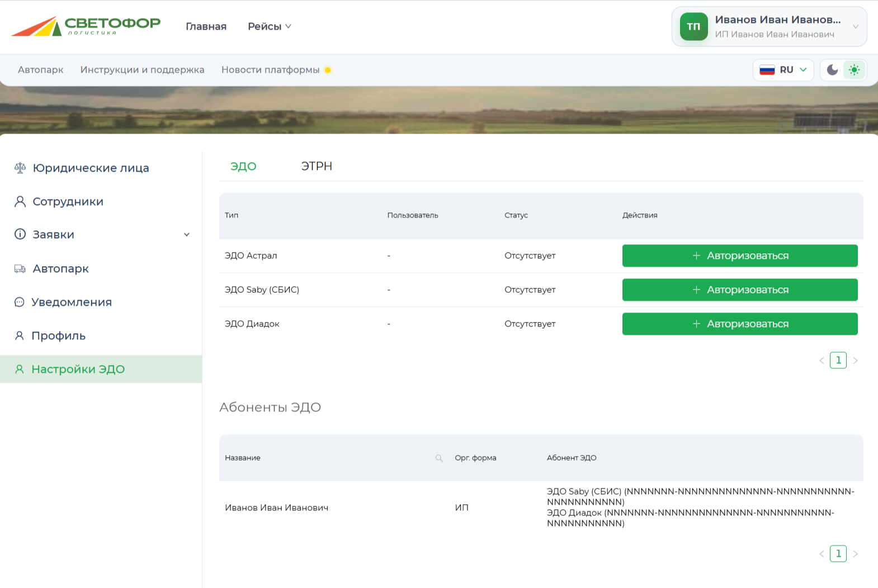Image resolution: width=878 pixels, height=588 pixels.
Task: Switch to light mode sun icon
Action: pyautogui.click(x=854, y=70)
